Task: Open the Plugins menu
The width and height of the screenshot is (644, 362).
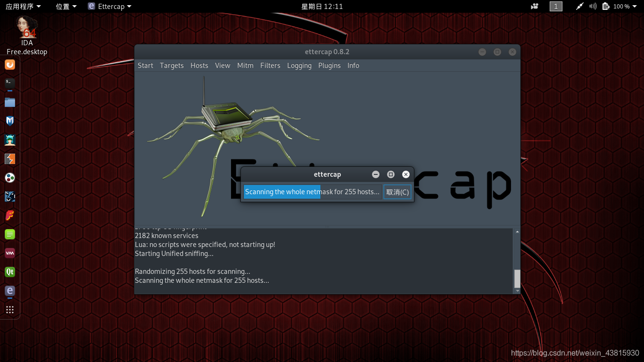Action: [330, 66]
